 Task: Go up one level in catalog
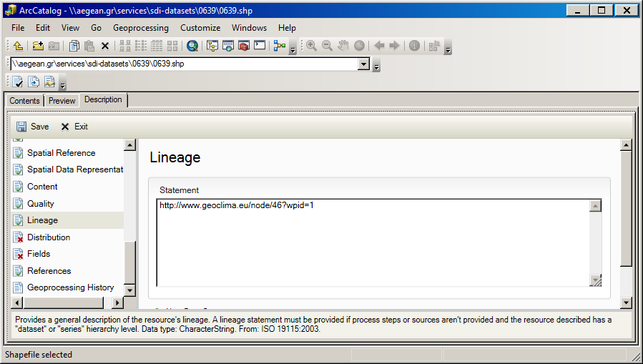tap(18, 46)
